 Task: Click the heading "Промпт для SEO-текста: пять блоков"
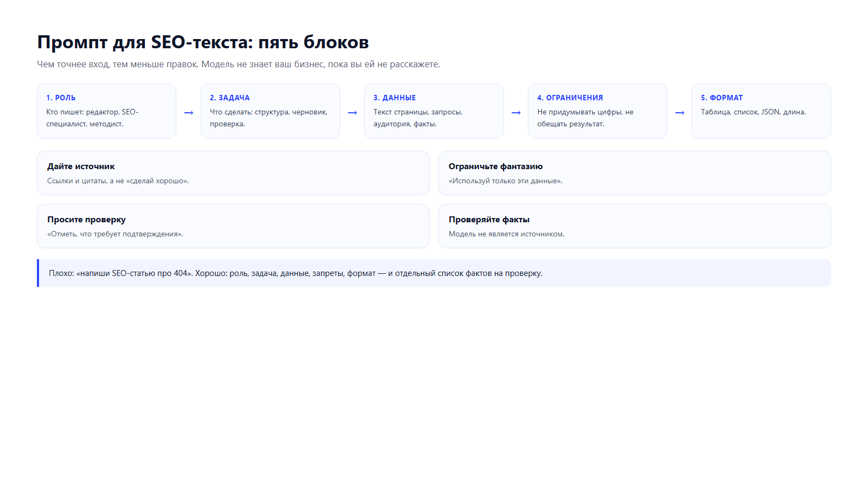(203, 42)
